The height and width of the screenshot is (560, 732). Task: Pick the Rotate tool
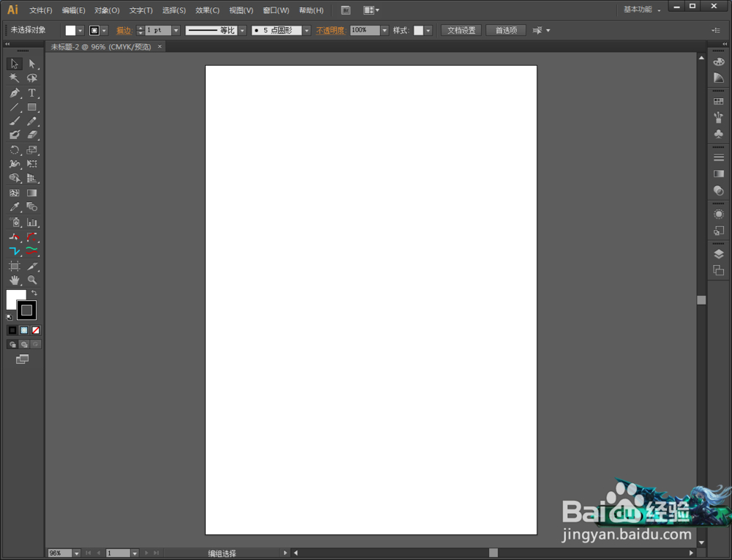click(15, 150)
